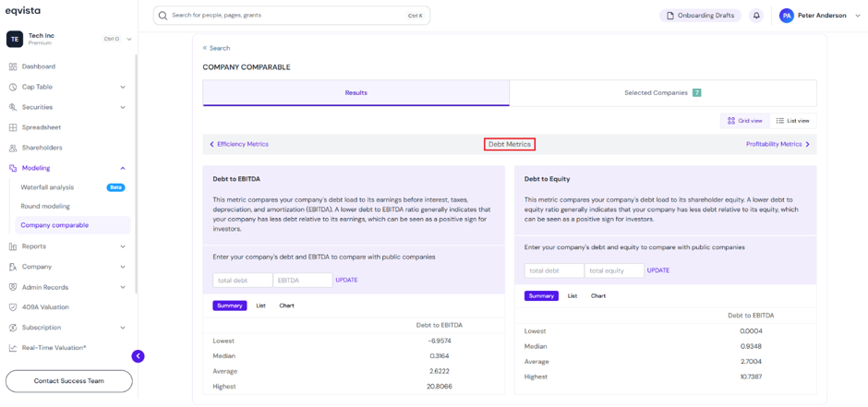Viewport: 868px width, 407px height.
Task: Click the lowest value -6.9574
Action: coord(440,341)
